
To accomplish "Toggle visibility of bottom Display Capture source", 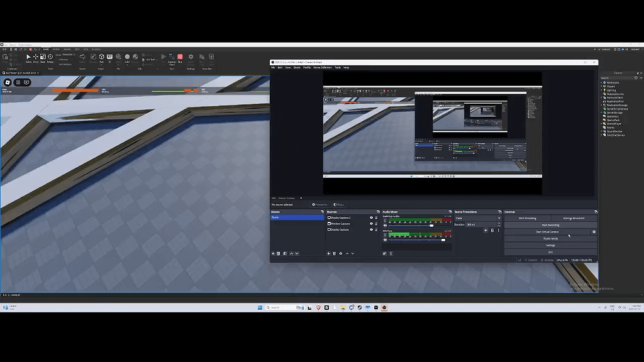I will point(371,230).
